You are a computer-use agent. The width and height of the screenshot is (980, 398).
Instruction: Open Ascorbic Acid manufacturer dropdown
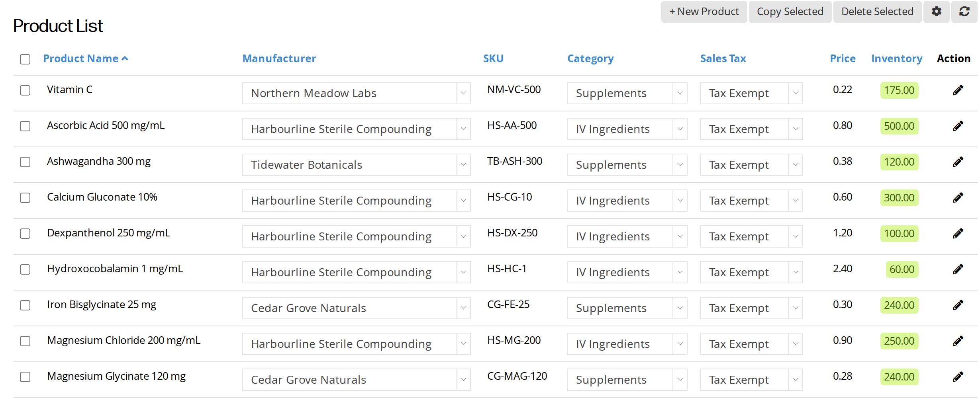point(357,129)
